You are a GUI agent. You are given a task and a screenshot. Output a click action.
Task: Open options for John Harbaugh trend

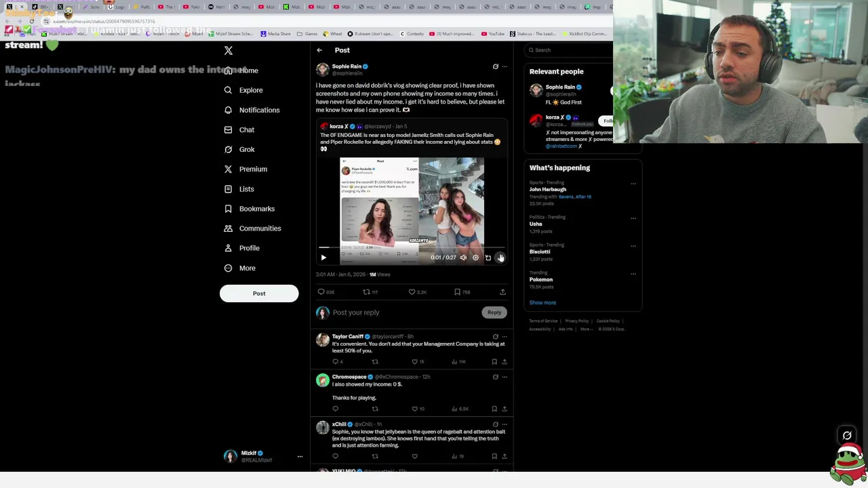pyautogui.click(x=633, y=184)
